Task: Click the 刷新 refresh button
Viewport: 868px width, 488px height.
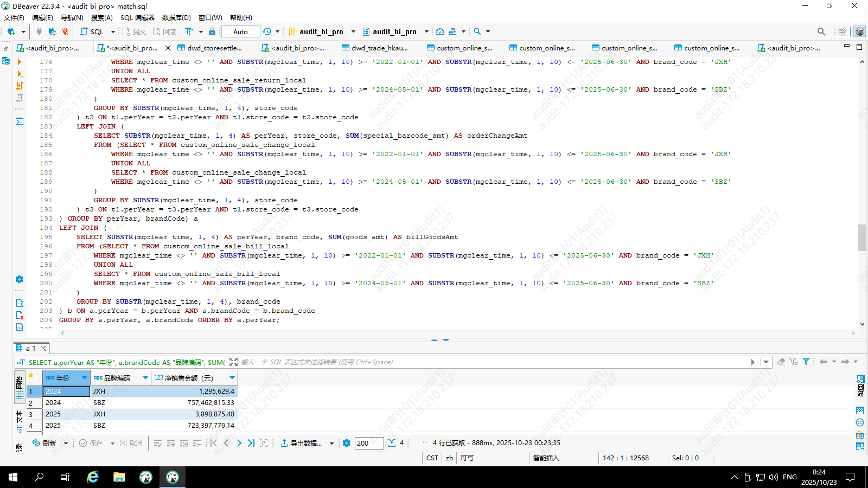Action: point(44,443)
